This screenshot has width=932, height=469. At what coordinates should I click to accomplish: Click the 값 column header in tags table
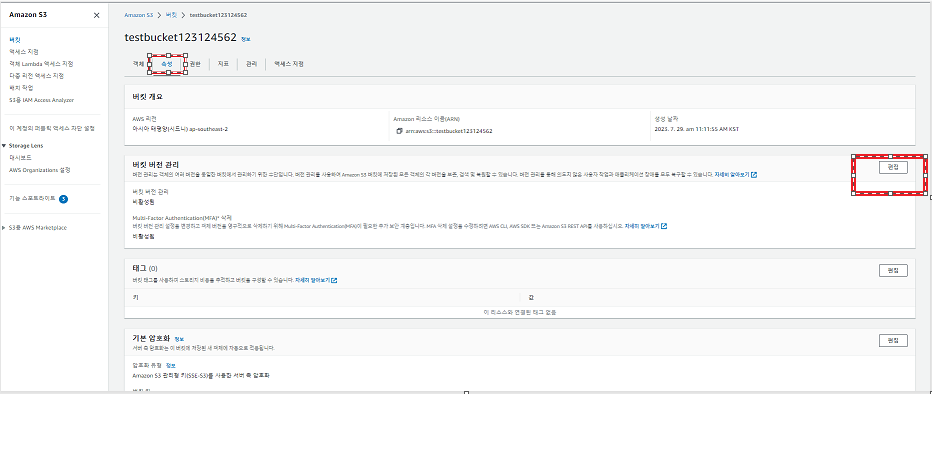click(531, 297)
